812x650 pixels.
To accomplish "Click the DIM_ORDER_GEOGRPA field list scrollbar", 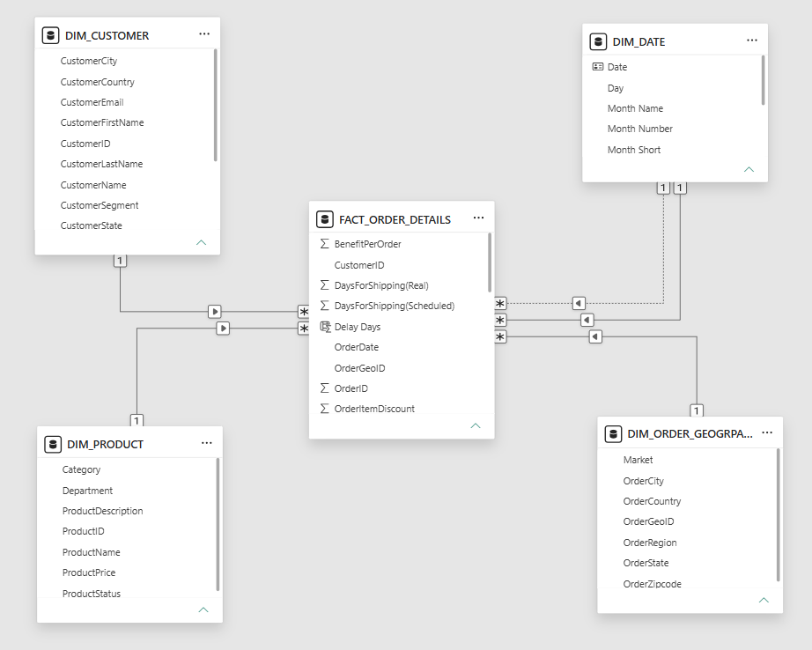I will pos(778,515).
